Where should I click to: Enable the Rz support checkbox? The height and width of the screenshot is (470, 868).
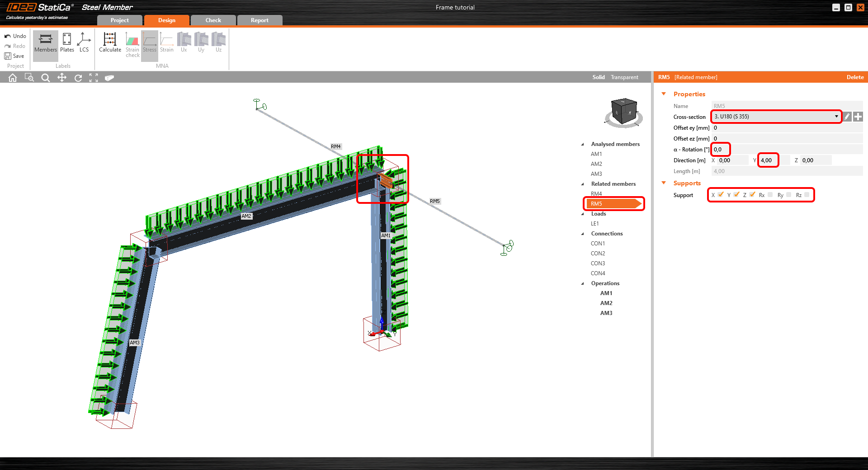point(807,195)
